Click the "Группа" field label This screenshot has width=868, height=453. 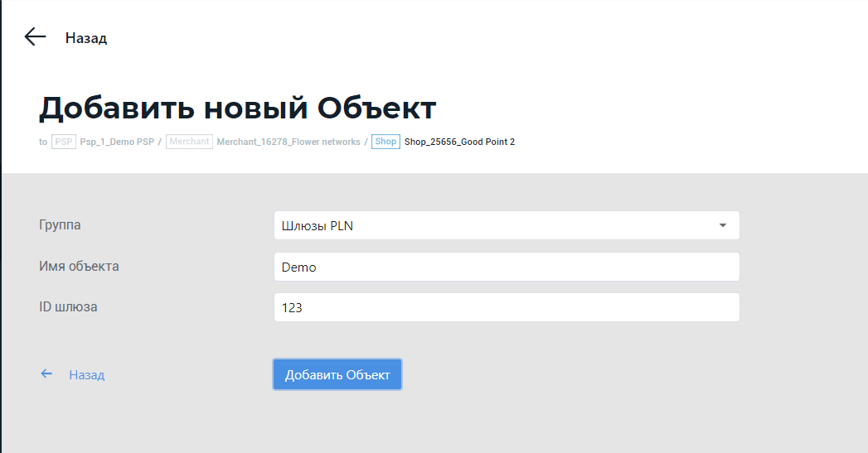tap(60, 224)
